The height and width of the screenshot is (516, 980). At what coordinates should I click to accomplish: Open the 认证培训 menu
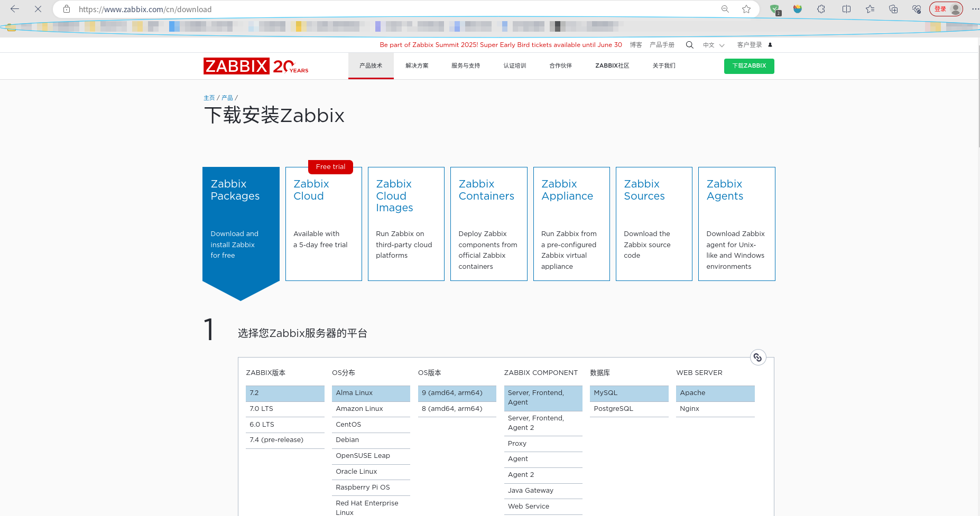pos(514,65)
